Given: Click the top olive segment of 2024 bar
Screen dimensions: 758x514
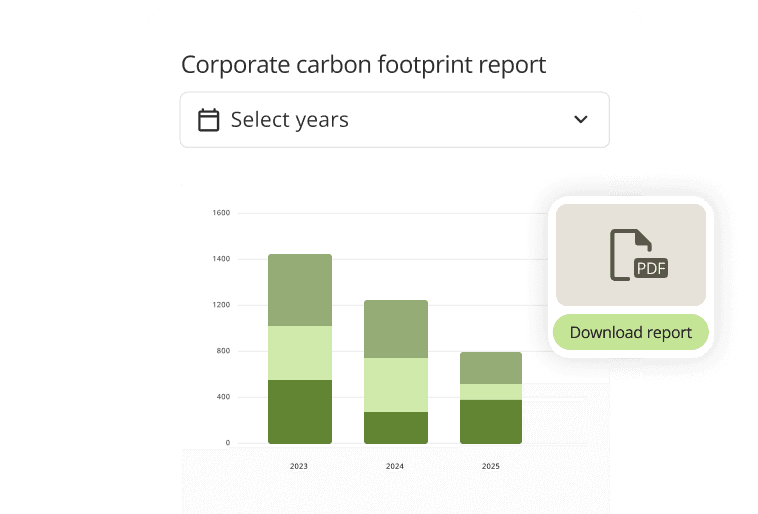Looking at the screenshot, I should [396, 329].
